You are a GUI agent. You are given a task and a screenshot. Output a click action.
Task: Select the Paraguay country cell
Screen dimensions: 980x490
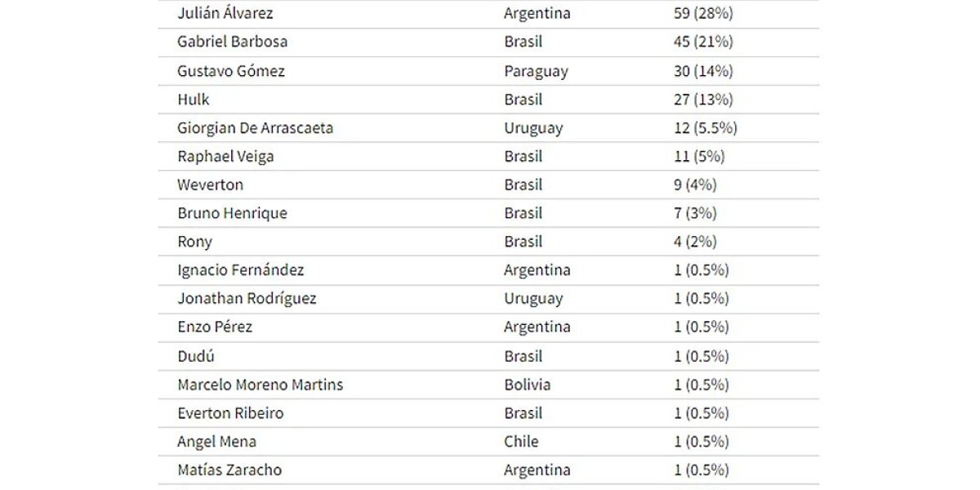coord(536,71)
